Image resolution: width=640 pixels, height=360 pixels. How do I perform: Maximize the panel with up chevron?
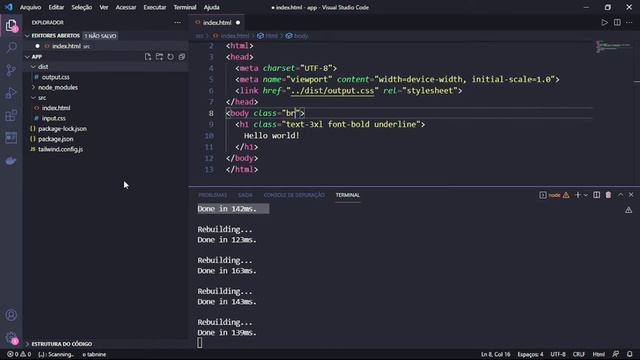(x=620, y=195)
